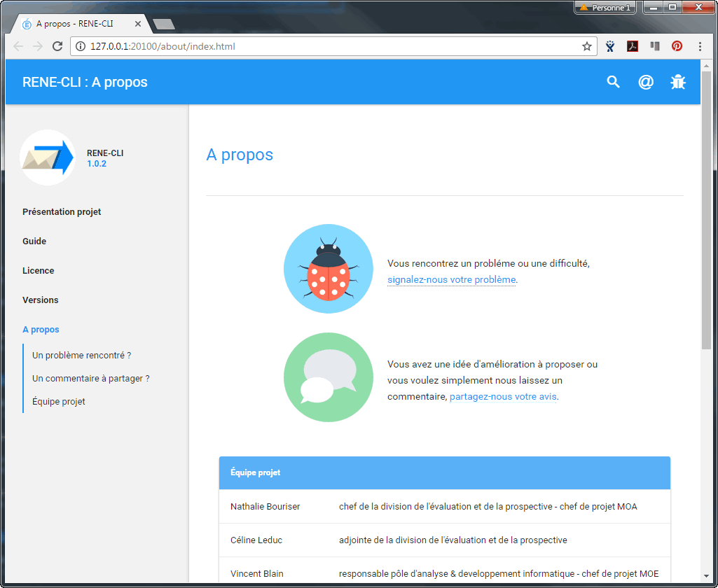The image size is (718, 588).
Task: Open Versions in the sidebar
Action: 41,300
